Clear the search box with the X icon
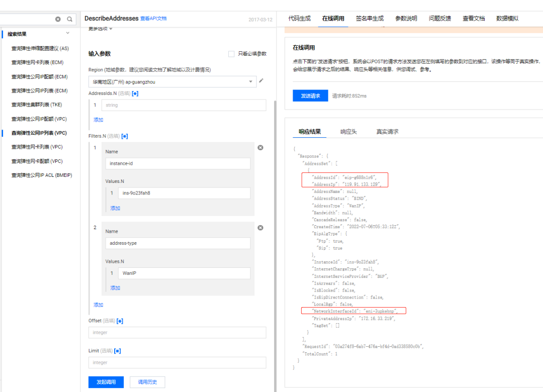Image resolution: width=543 pixels, height=392 pixels. click(x=58, y=19)
